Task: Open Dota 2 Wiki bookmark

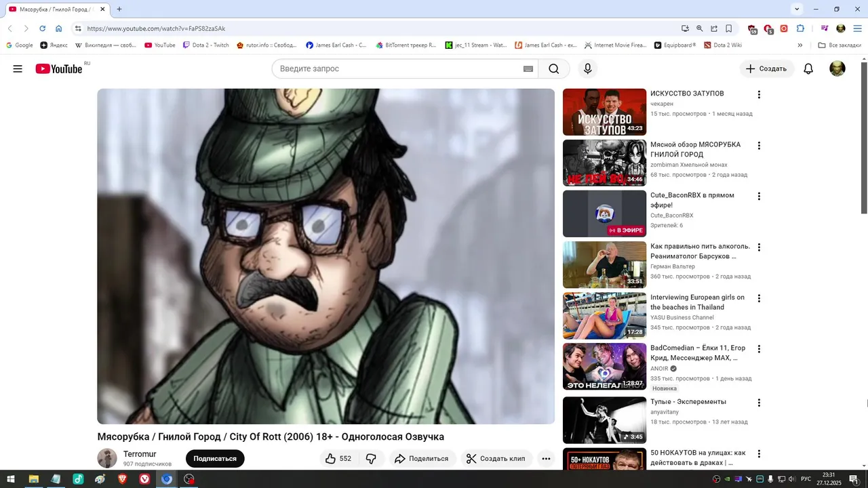Action: pos(723,45)
